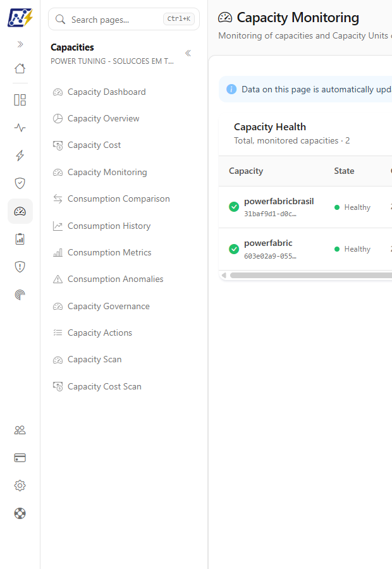
Task: Open the activity pulse icon in the rail
Action: pyautogui.click(x=20, y=128)
